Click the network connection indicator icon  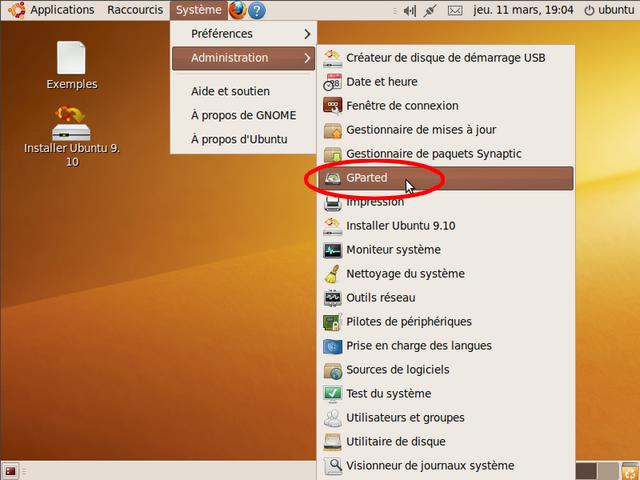[430, 11]
